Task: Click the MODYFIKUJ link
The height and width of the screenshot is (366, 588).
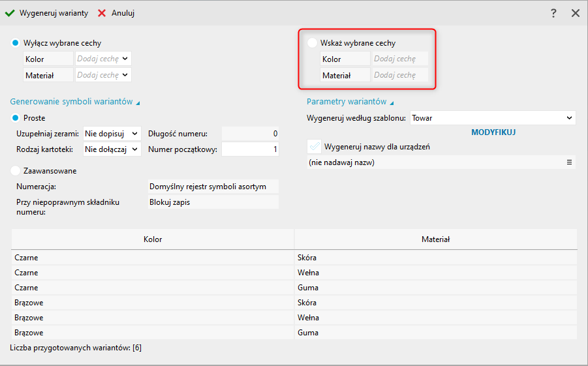Action: pos(493,132)
